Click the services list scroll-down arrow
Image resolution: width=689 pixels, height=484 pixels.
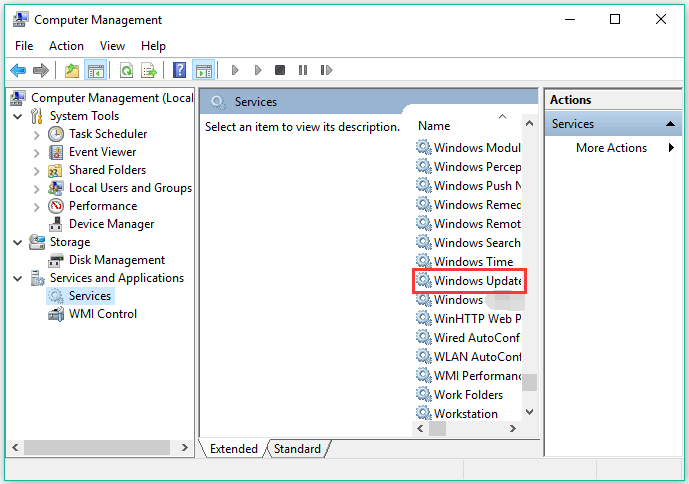[x=529, y=412]
